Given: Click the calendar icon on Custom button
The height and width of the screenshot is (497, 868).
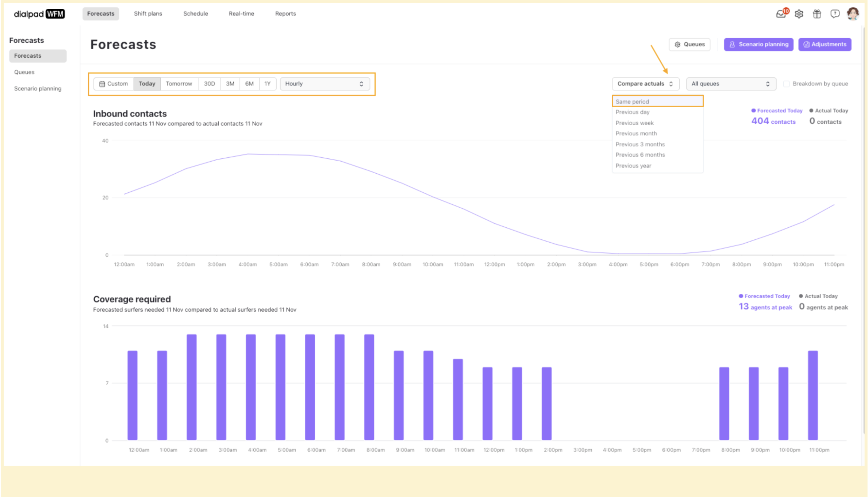Looking at the screenshot, I should coord(103,84).
